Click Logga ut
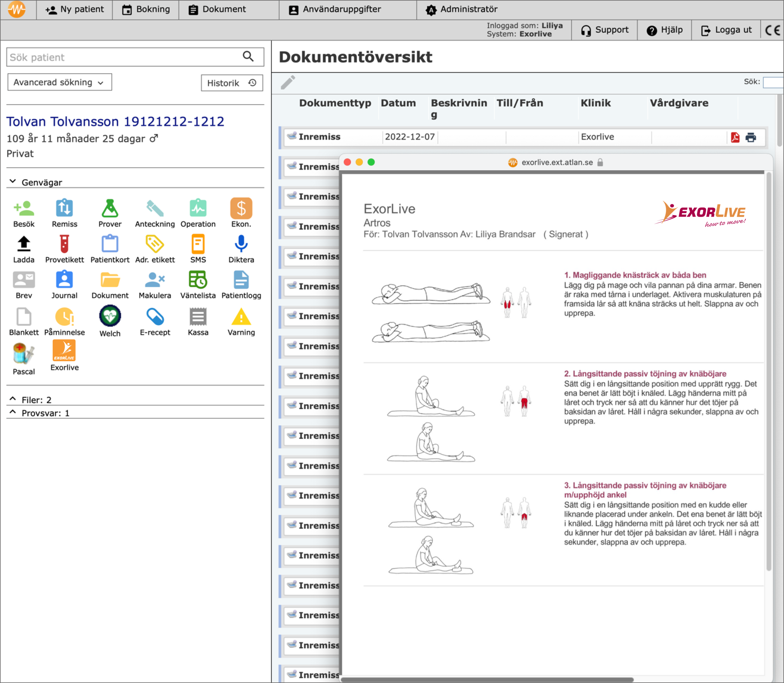The image size is (784, 683). [x=726, y=30]
